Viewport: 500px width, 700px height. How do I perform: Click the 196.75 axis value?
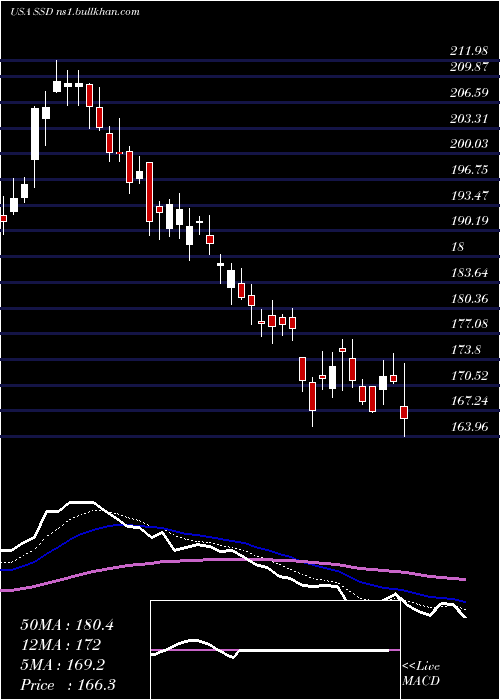tap(469, 170)
